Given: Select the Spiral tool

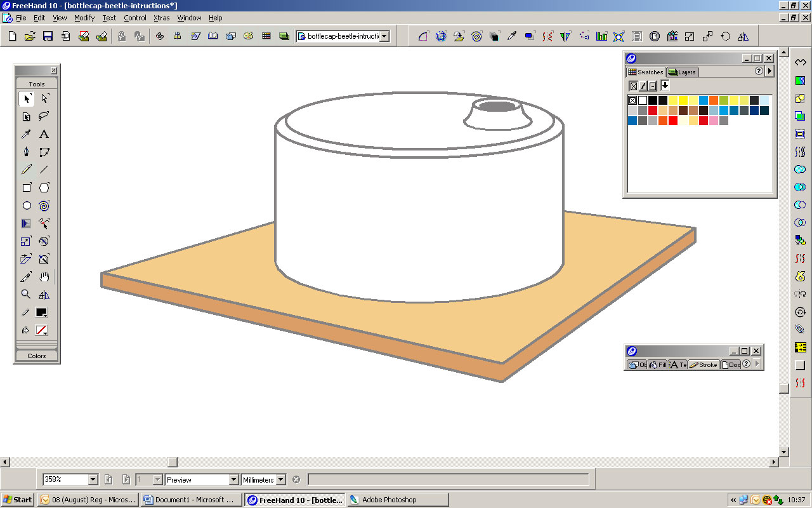Looking at the screenshot, I should 44,205.
